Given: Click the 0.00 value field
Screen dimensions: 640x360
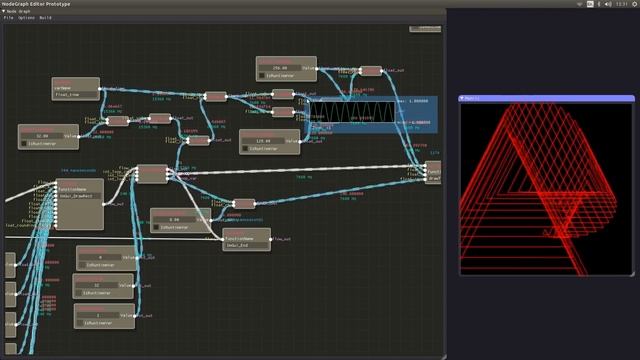Looking at the screenshot, I should coord(174,220).
